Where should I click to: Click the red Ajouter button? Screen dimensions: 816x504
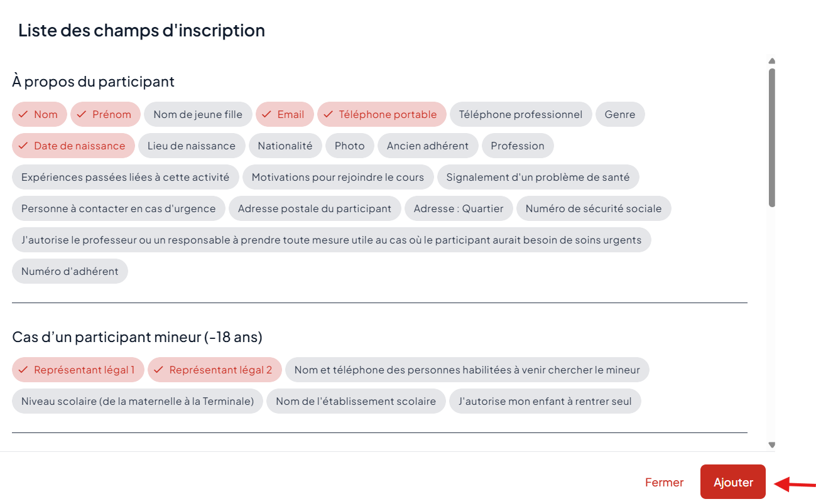coord(732,482)
